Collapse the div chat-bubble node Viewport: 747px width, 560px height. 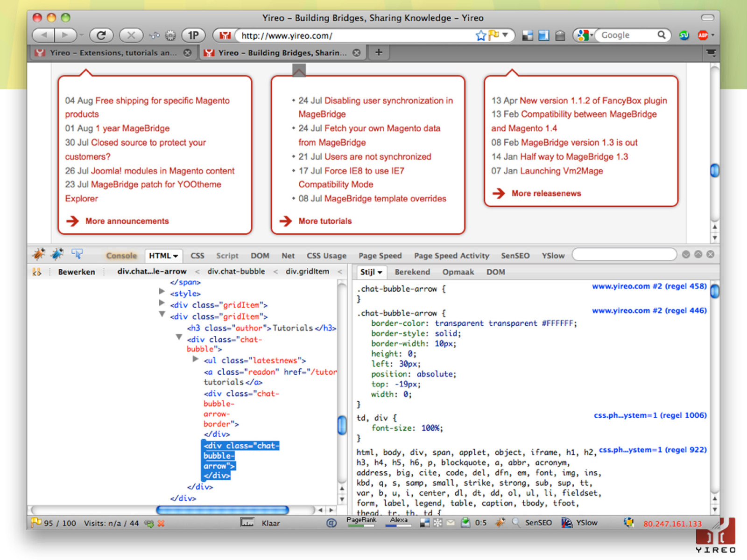click(179, 336)
